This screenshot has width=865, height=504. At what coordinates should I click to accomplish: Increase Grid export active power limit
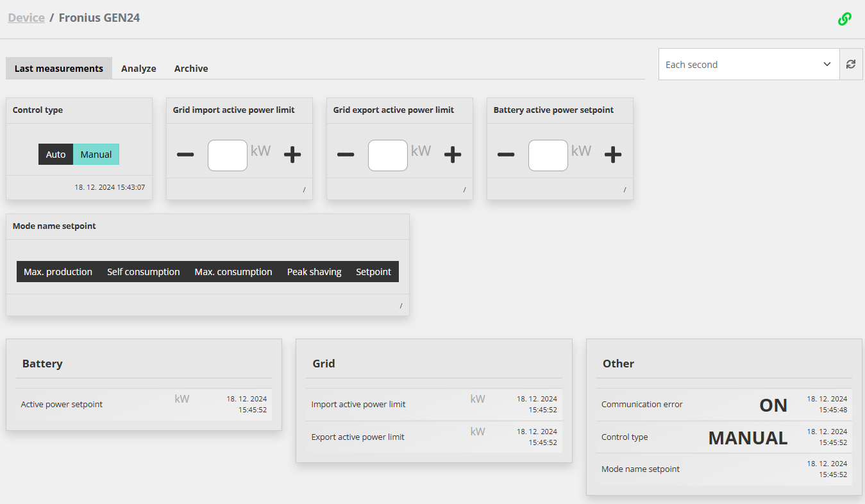(453, 155)
